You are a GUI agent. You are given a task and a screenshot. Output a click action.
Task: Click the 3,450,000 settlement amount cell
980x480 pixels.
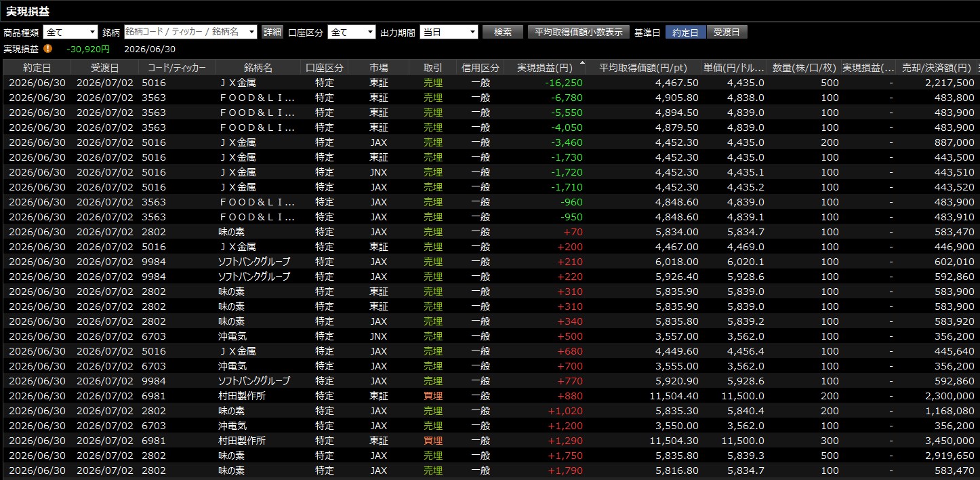(x=950, y=441)
